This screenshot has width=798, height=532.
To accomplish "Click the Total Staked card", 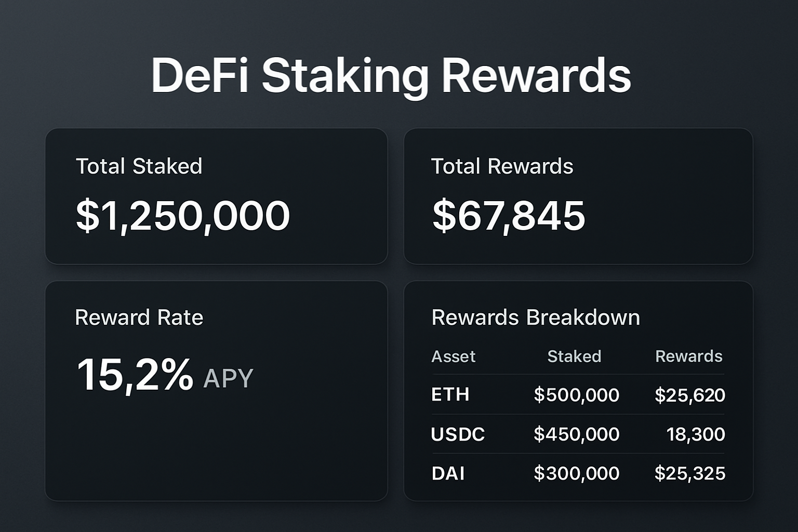I will [217, 196].
